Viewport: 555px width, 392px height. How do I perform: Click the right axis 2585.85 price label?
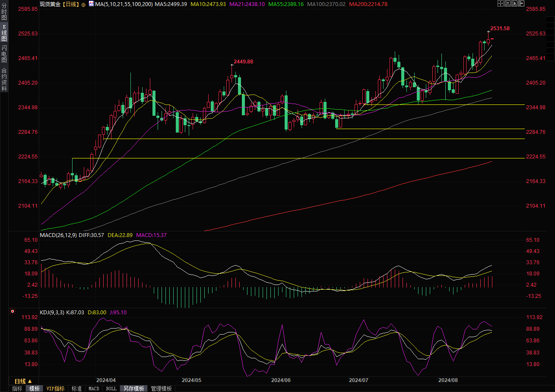point(536,9)
